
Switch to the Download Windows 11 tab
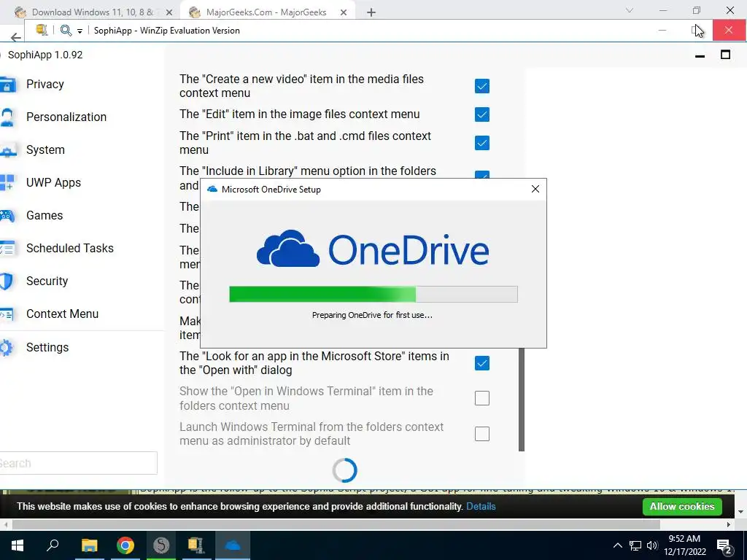click(x=93, y=12)
